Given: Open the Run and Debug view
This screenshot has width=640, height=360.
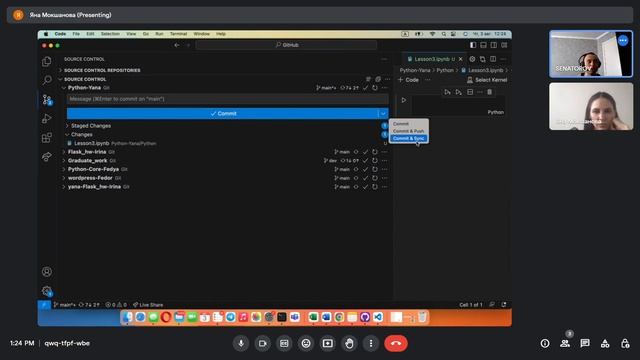Looking at the screenshot, I should coord(47,118).
